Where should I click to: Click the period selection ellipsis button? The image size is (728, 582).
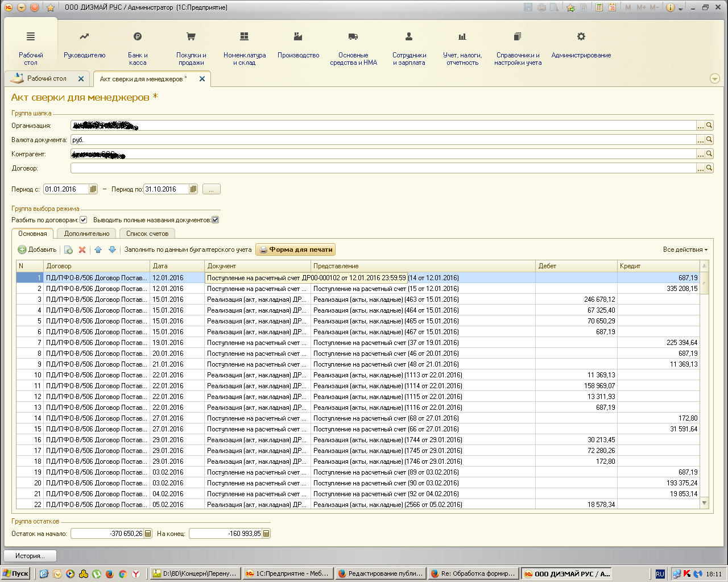[211, 189]
